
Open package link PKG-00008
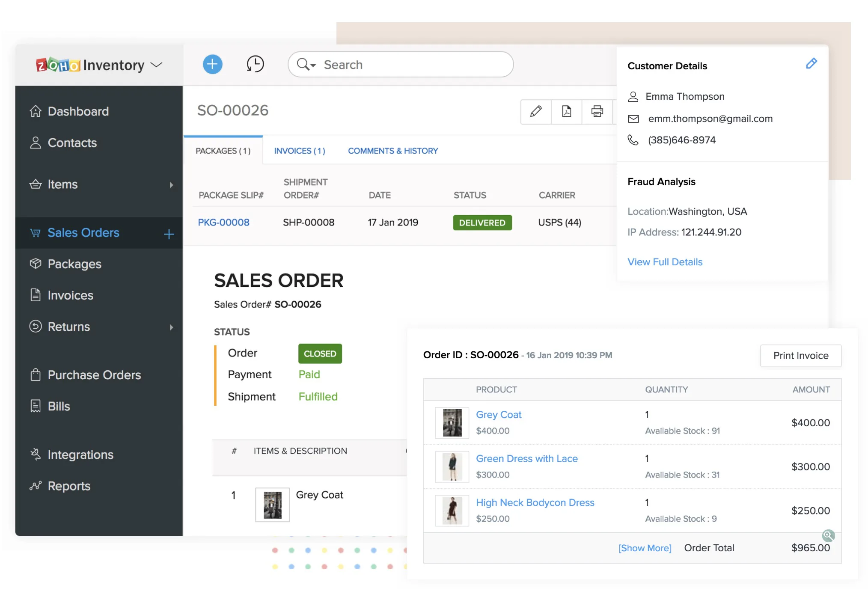click(x=223, y=223)
